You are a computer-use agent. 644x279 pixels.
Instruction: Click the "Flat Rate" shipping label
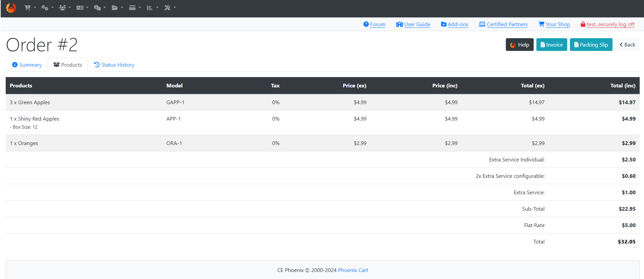534,225
